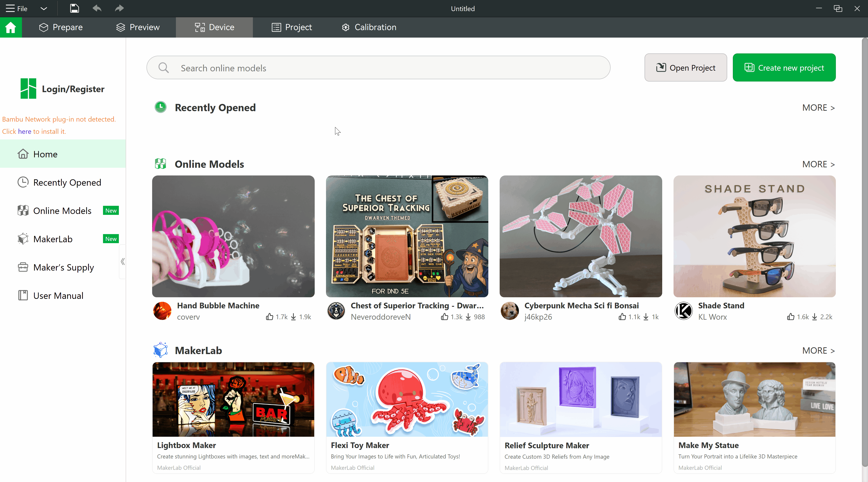Screen dimensions: 868x482
Task: Click MORE next to Online Models
Action: point(818,165)
